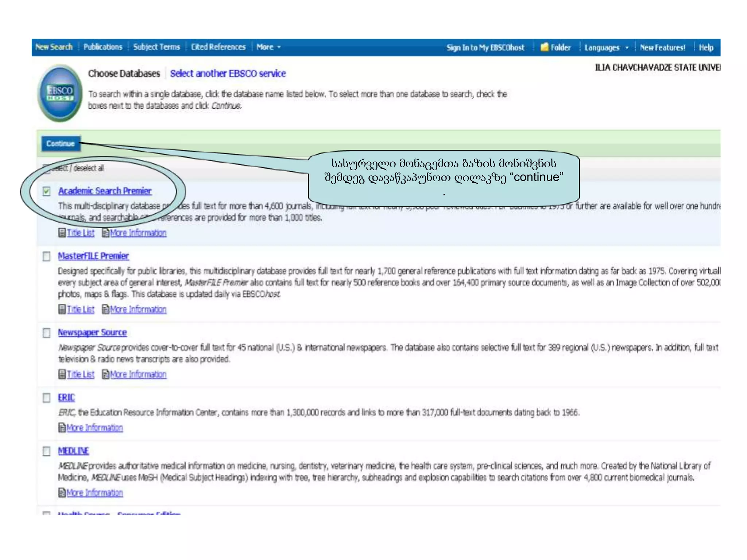Check the MEDLINE database checkbox

point(47,451)
